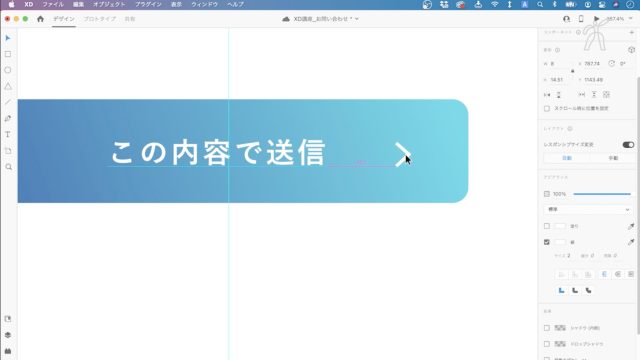Select the Zoom magnifier tool

(x=8, y=167)
